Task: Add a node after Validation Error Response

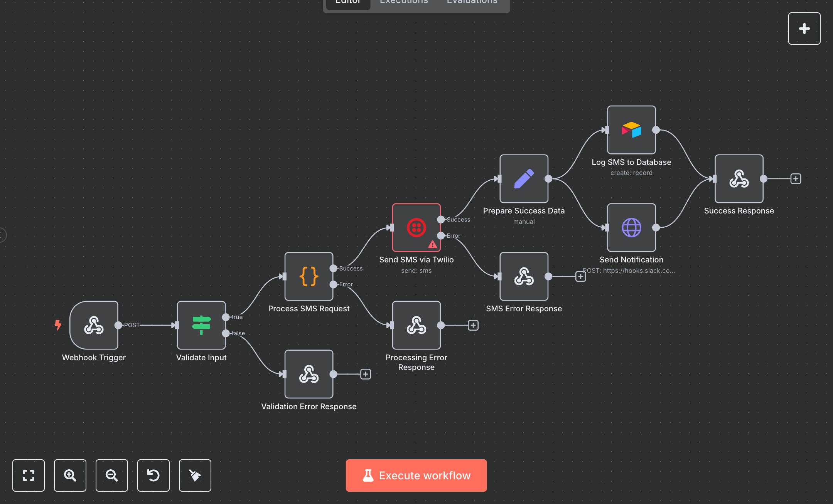Action: (x=365, y=374)
